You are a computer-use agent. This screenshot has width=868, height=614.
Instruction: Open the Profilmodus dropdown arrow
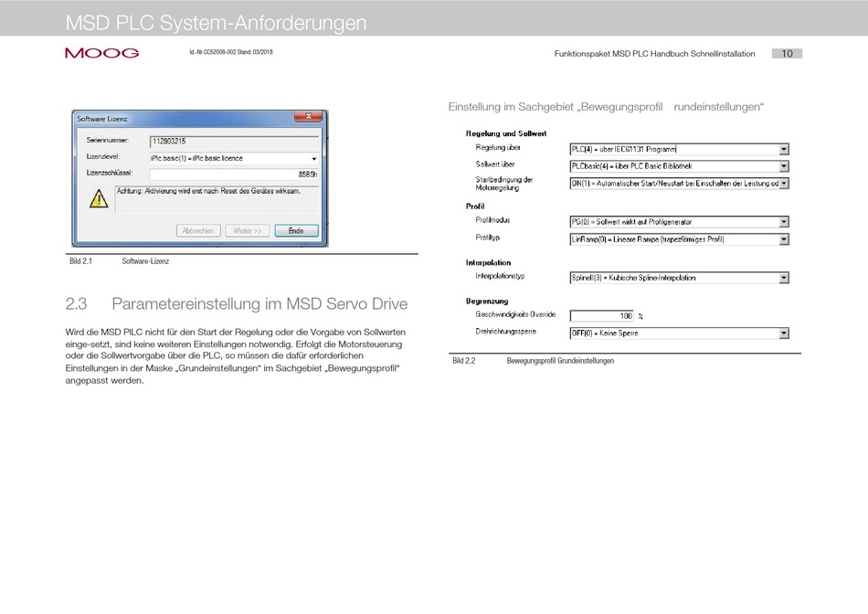(x=784, y=222)
